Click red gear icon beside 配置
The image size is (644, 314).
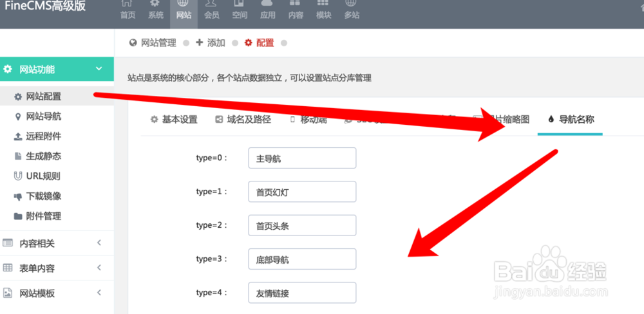pyautogui.click(x=248, y=42)
